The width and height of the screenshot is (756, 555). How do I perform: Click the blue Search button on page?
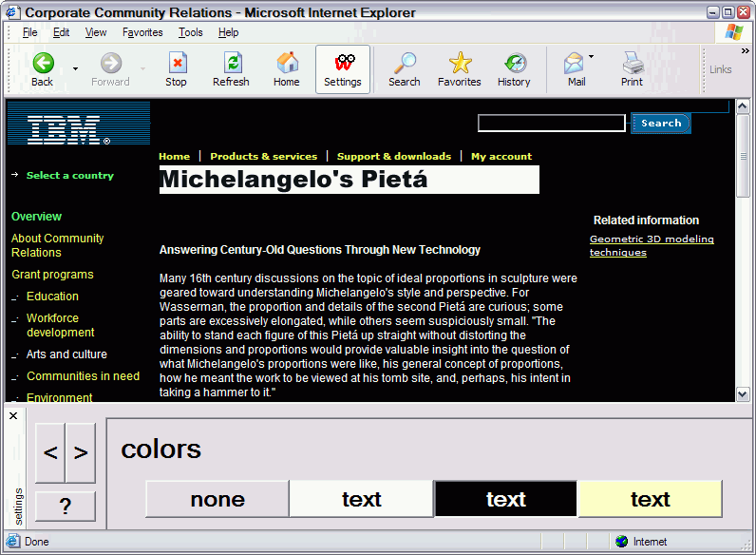click(x=660, y=124)
